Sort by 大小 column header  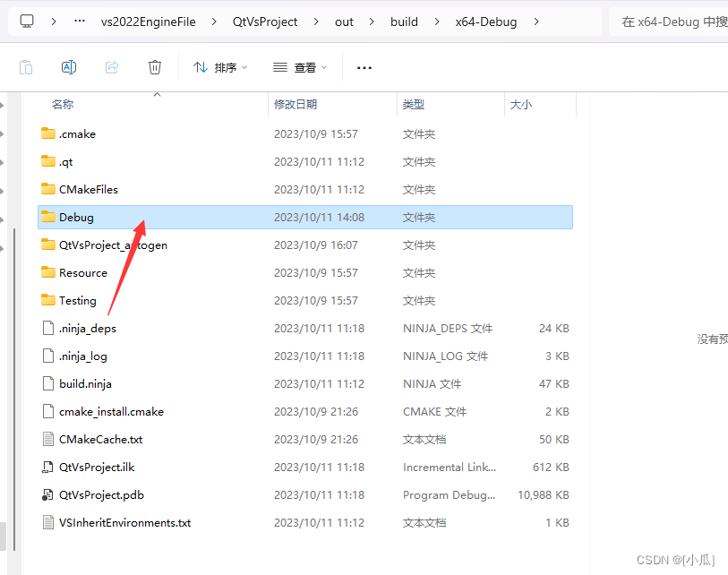pyautogui.click(x=521, y=105)
